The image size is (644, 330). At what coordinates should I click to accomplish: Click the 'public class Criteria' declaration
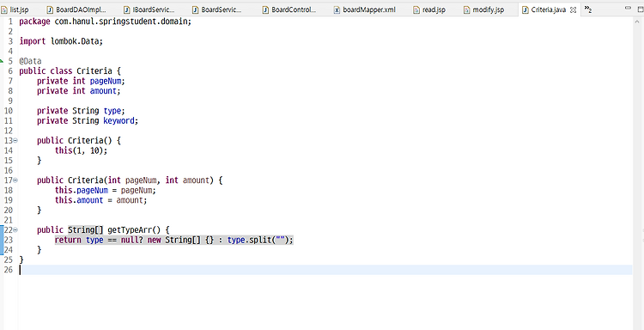pyautogui.click(x=70, y=71)
